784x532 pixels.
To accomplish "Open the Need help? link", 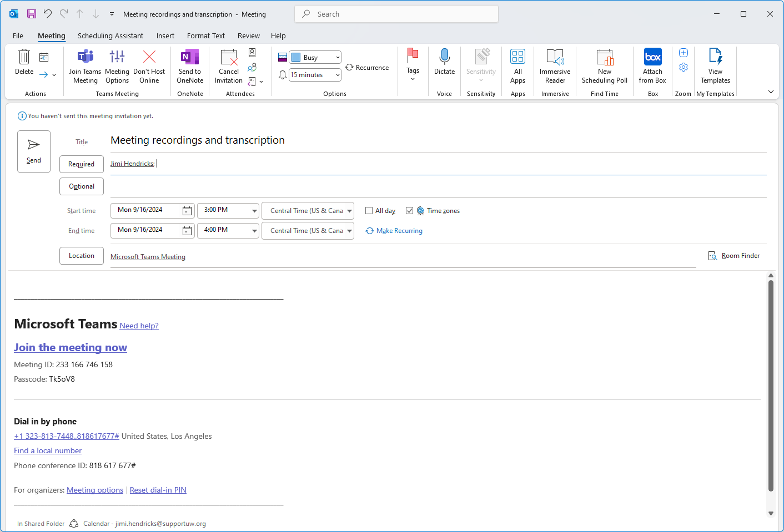I will [x=139, y=326].
